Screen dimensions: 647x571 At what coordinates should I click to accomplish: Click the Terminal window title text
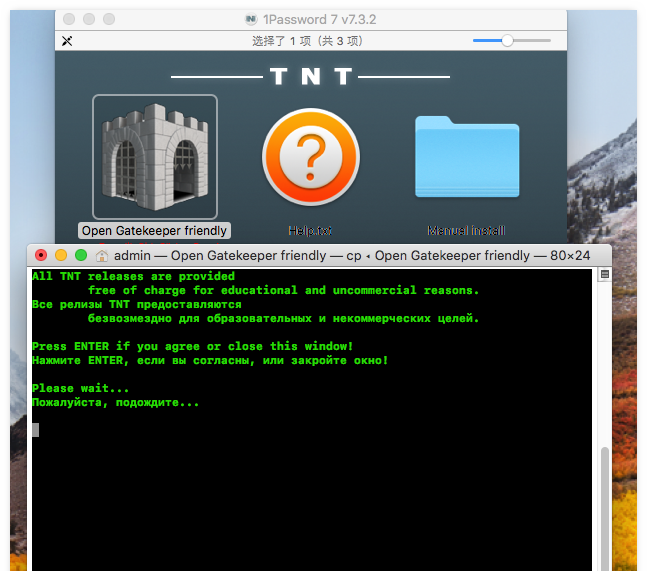point(352,256)
